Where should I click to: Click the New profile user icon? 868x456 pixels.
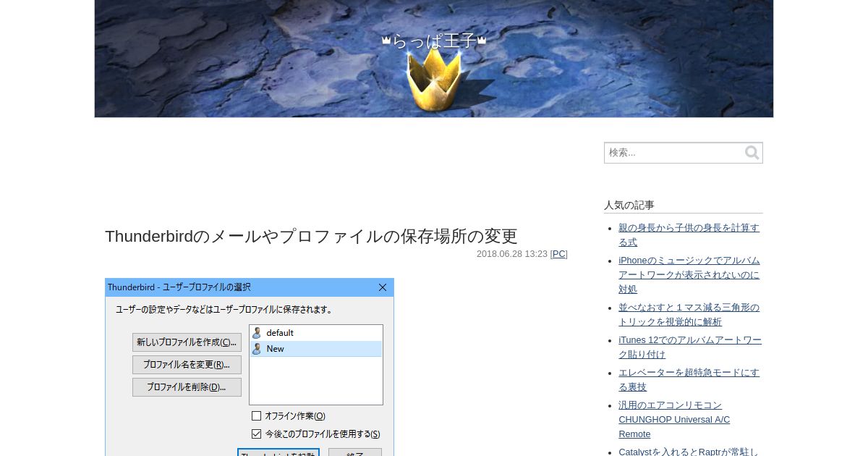256,349
